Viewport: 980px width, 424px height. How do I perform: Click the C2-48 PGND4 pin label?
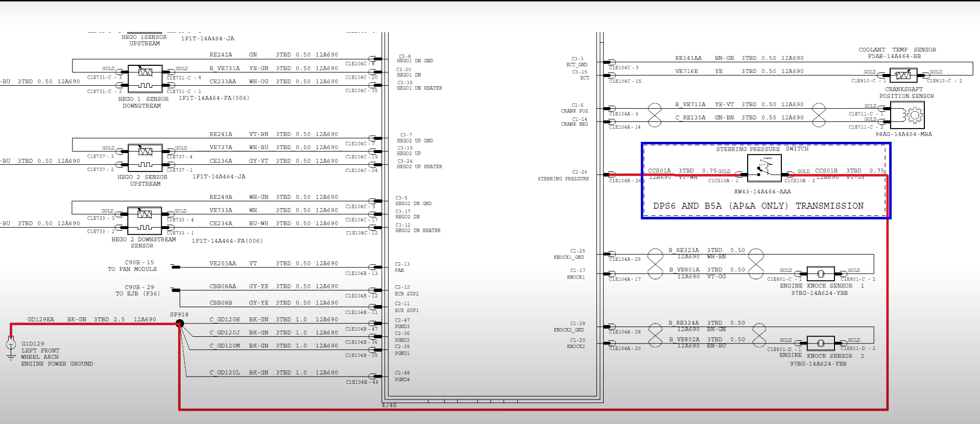coord(402,376)
